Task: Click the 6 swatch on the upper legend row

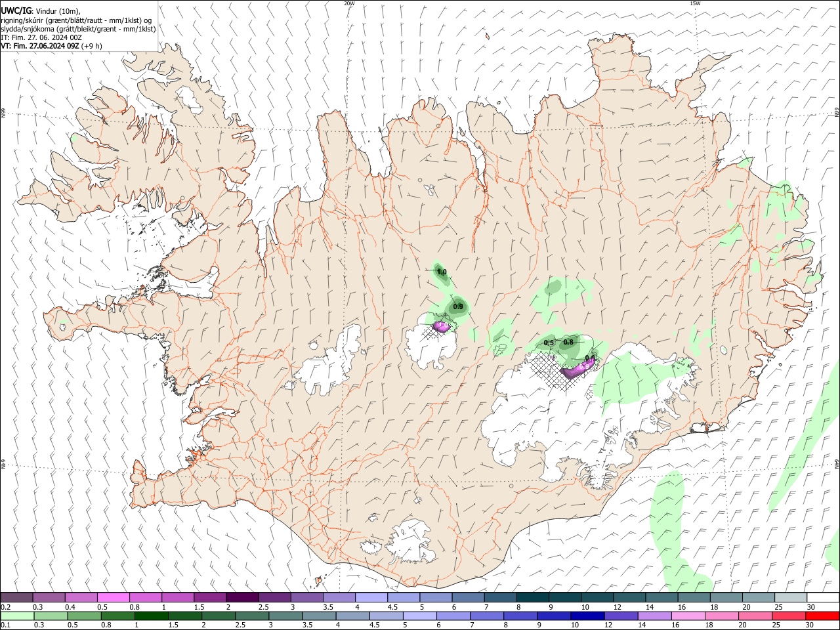Action: (x=468, y=597)
